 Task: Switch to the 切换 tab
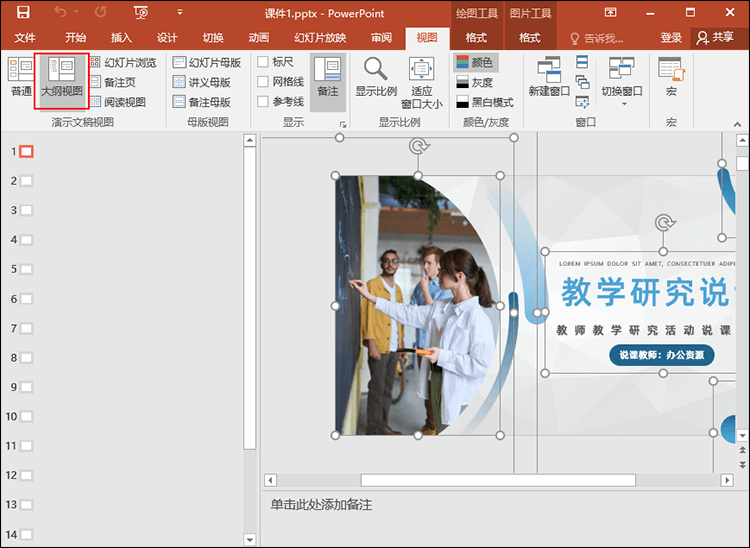[213, 38]
